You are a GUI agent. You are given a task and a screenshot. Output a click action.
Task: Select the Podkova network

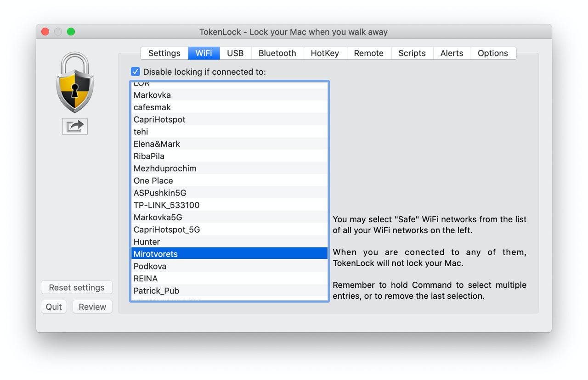pyautogui.click(x=229, y=266)
